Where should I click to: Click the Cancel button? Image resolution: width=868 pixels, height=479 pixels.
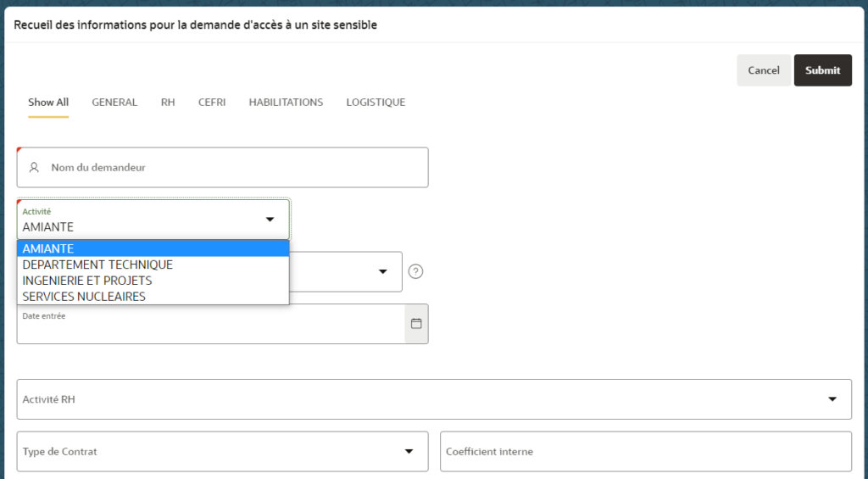(x=764, y=70)
